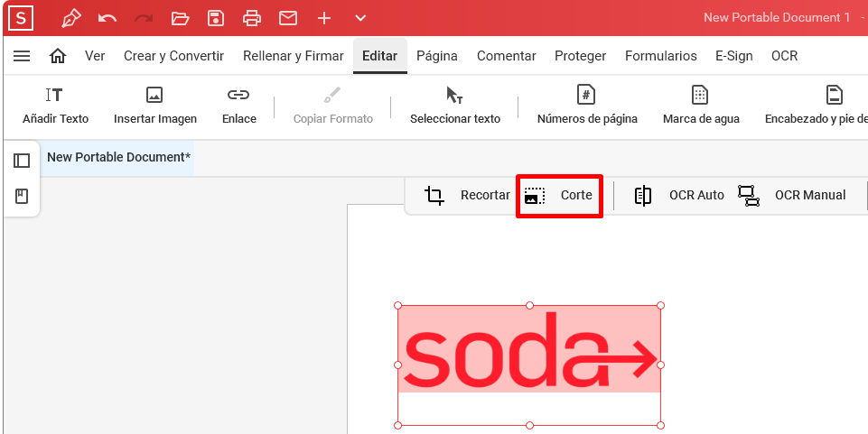
Task: Click Insertar Imagen tool
Action: 155,106
